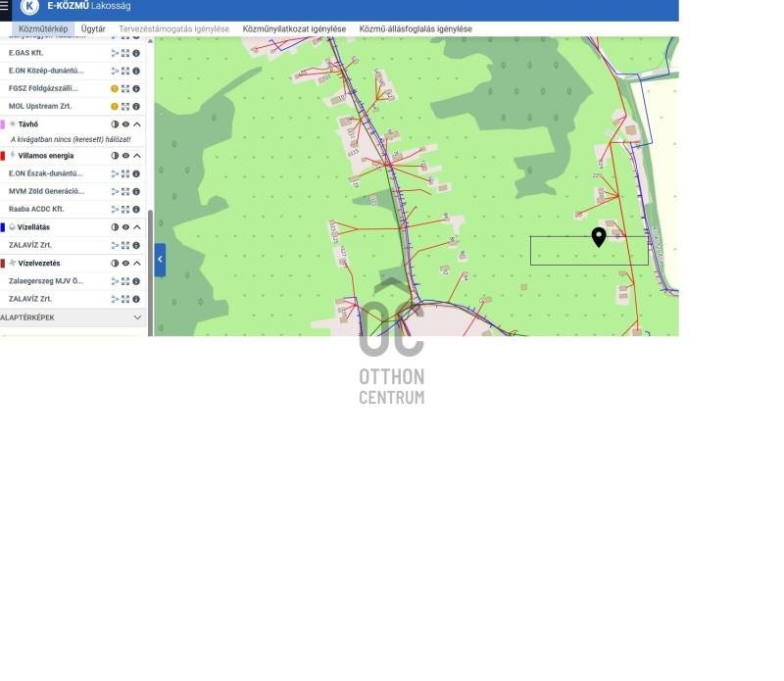Switch to the Ügytár tab
The height and width of the screenshot is (681, 784).
[x=93, y=29]
